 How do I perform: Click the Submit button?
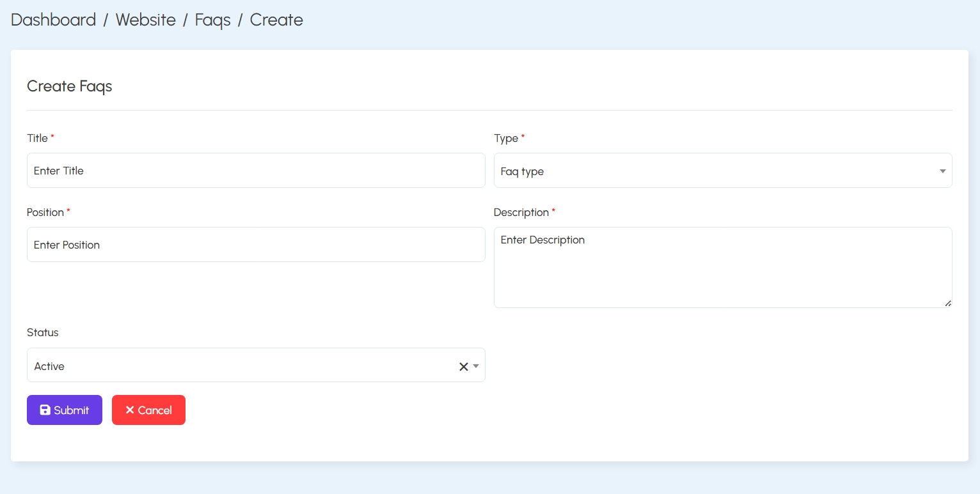point(65,410)
